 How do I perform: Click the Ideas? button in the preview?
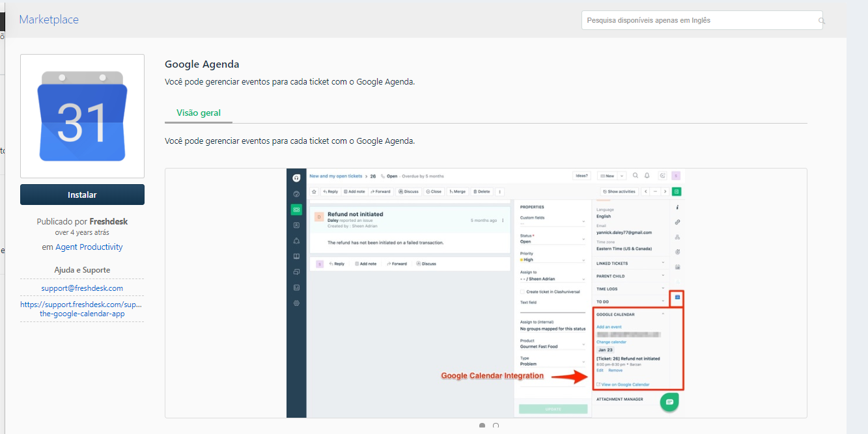[x=581, y=176]
